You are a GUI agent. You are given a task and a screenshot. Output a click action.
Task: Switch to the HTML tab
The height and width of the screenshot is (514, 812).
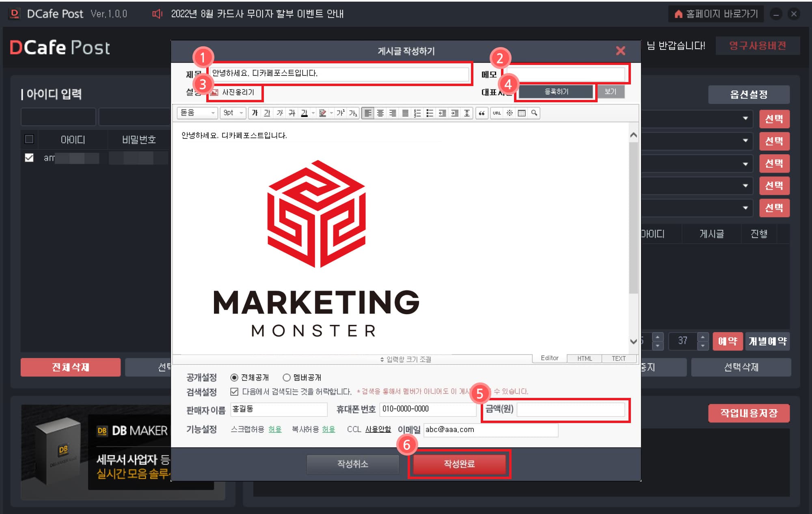pyautogui.click(x=584, y=359)
